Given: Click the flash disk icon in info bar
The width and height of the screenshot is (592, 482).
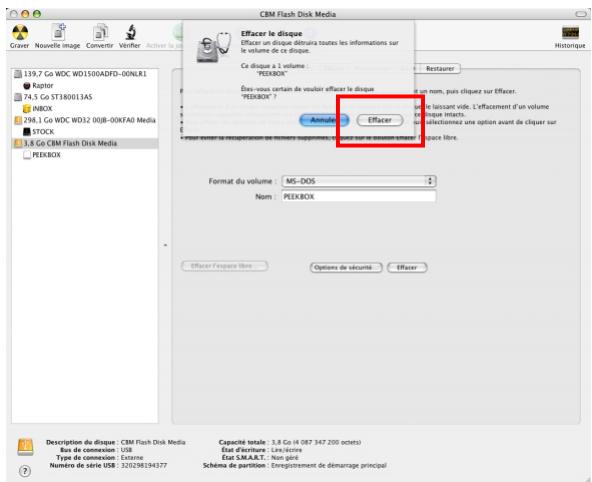Looking at the screenshot, I should pos(25,447).
